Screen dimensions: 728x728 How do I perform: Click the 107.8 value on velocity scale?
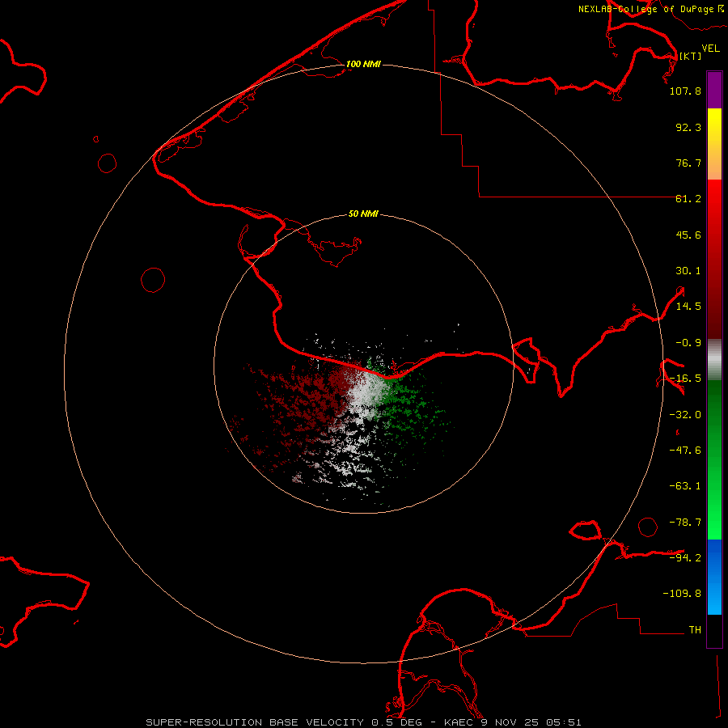tap(685, 91)
